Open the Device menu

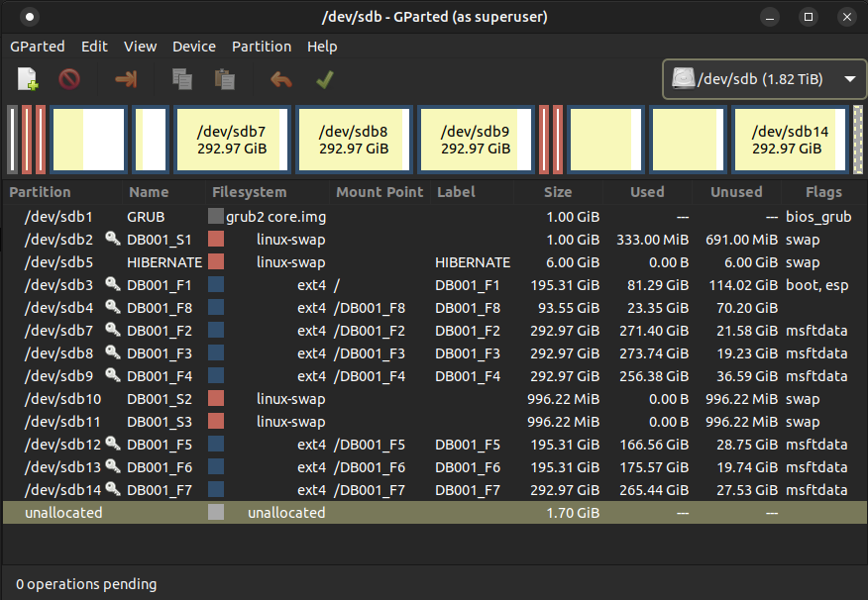tap(193, 47)
